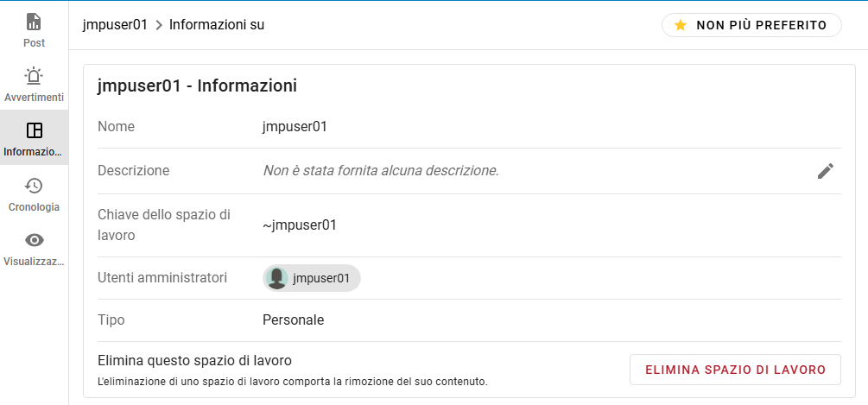Select the Informazioni su breadcrumb item
868x405 pixels.
point(217,25)
